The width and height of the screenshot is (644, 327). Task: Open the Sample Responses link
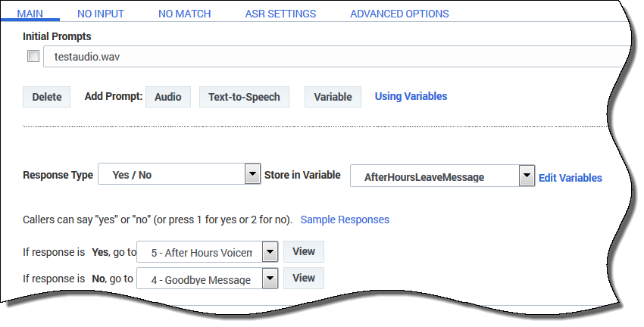pyautogui.click(x=345, y=220)
